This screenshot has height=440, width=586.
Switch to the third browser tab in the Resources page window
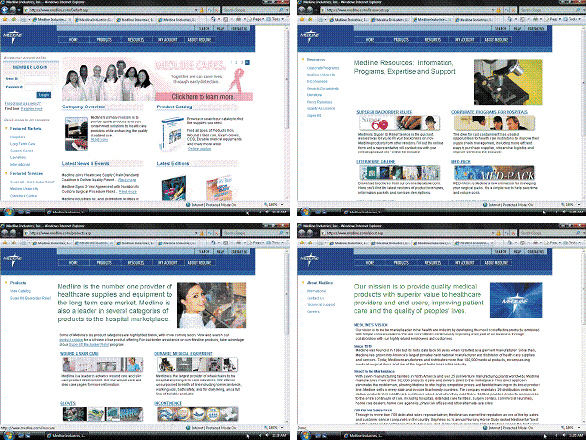click(x=431, y=19)
